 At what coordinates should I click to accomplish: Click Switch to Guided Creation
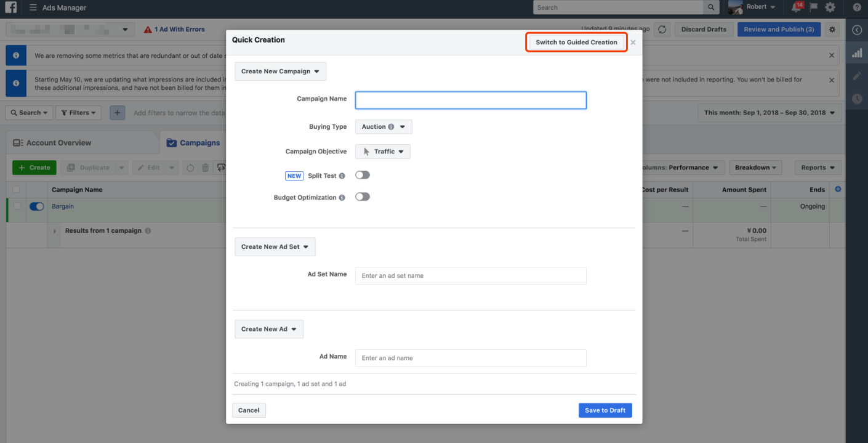(x=576, y=43)
